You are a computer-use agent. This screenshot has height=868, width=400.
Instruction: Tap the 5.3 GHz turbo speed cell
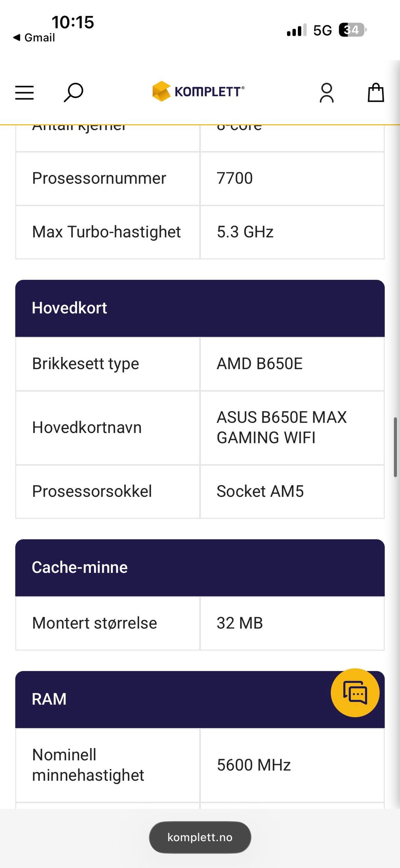click(292, 232)
